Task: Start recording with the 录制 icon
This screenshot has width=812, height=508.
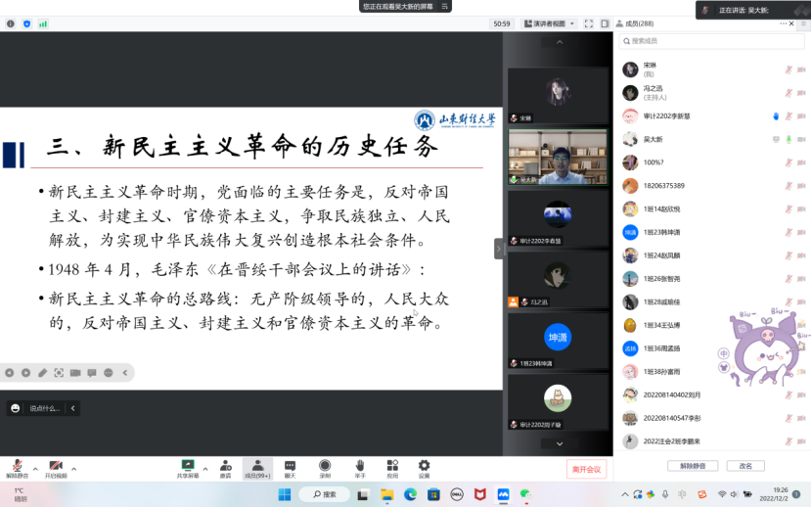Action: tap(325, 466)
